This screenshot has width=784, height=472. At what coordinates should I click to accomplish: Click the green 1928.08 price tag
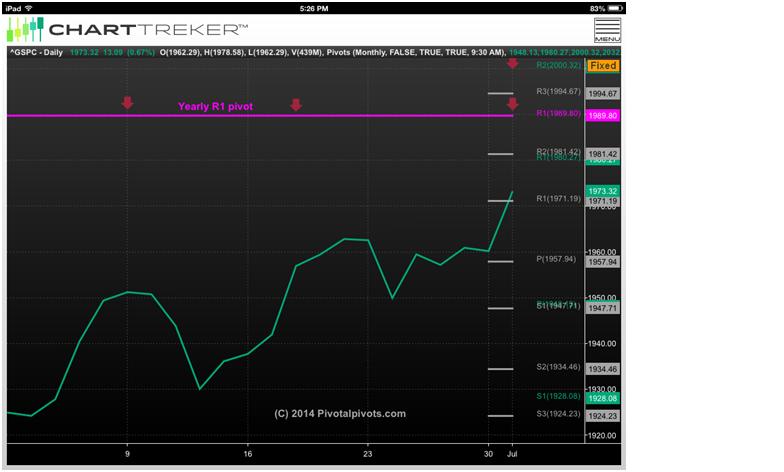(x=603, y=397)
